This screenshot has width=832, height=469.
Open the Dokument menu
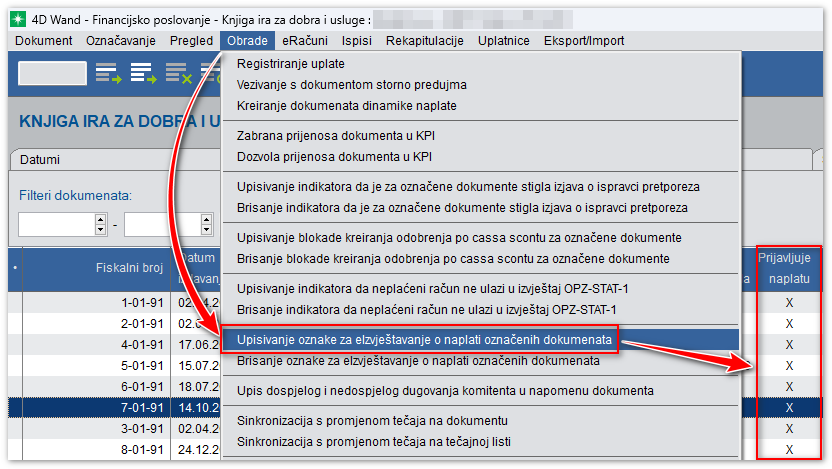(44, 41)
